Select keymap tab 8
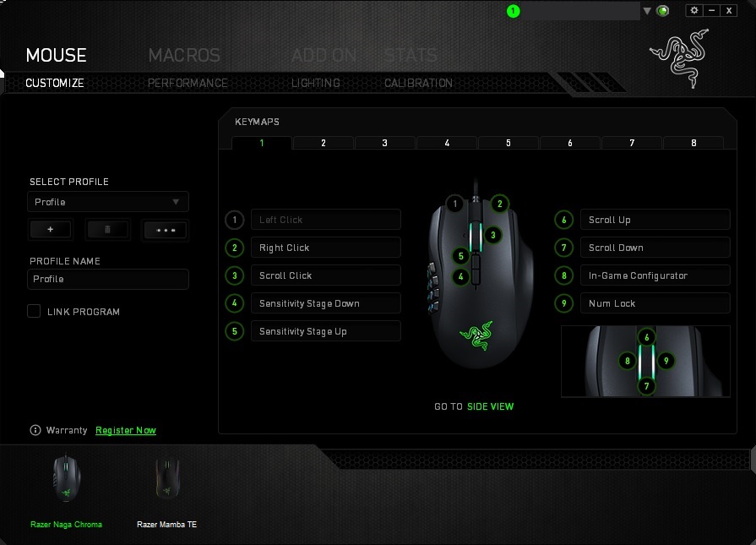 (x=693, y=143)
